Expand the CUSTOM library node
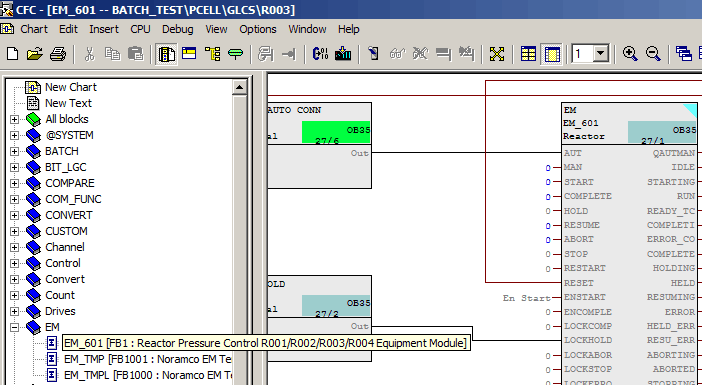This screenshot has width=704, height=385. coord(14,231)
